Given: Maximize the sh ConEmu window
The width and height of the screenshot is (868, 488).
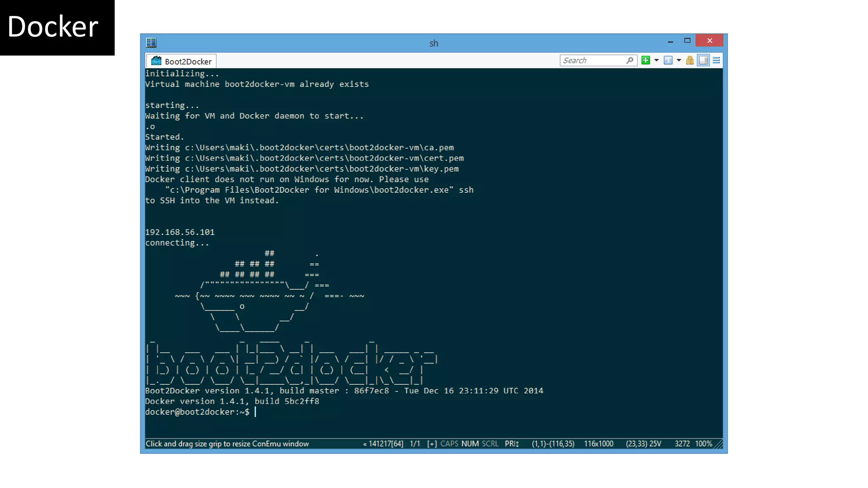Looking at the screenshot, I should click(x=687, y=41).
